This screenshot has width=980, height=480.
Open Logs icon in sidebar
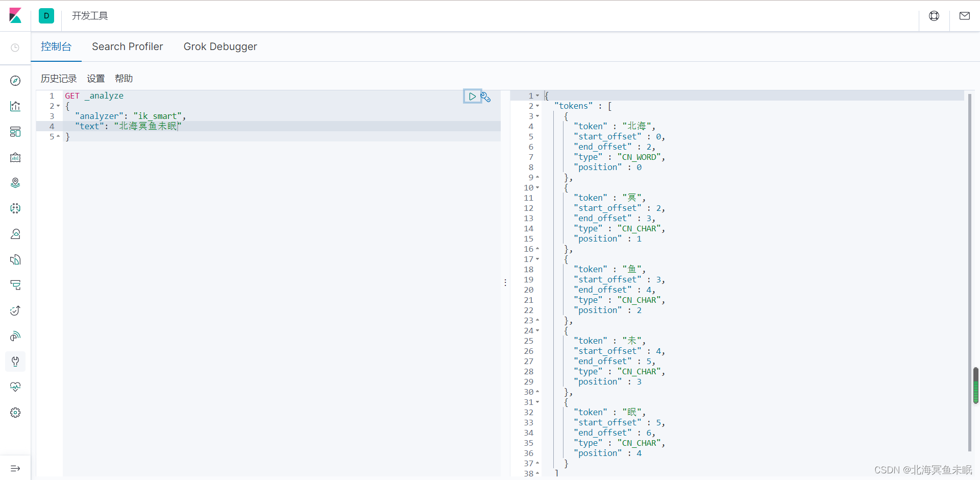click(15, 259)
